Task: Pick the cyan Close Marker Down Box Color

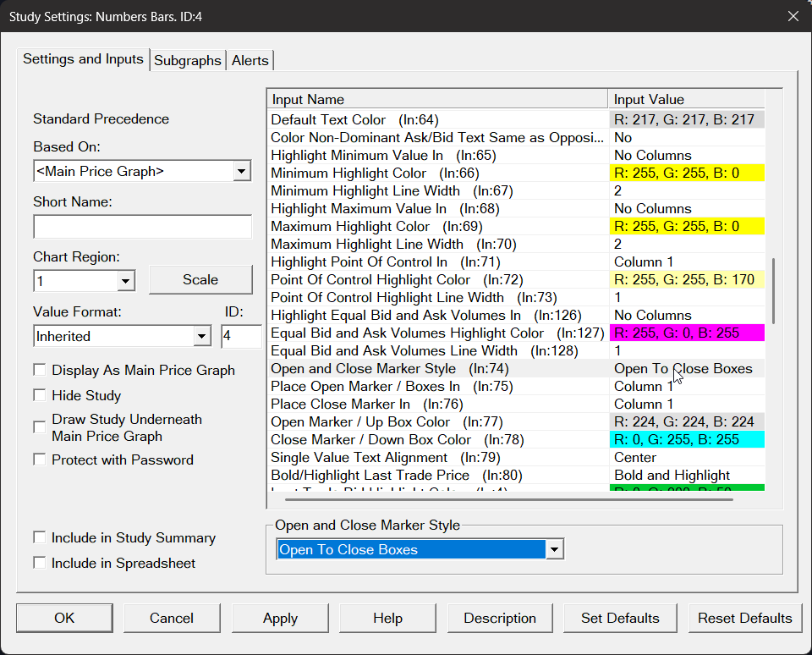Action: point(687,440)
